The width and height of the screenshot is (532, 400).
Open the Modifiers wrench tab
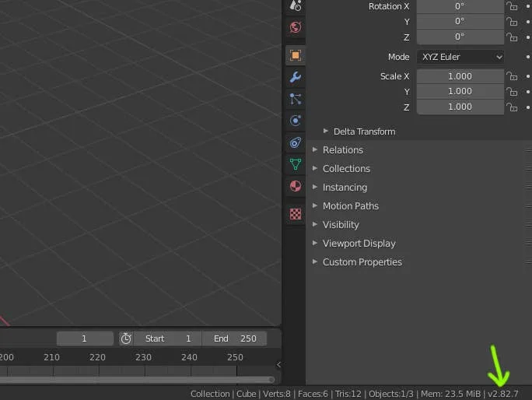[296, 77]
